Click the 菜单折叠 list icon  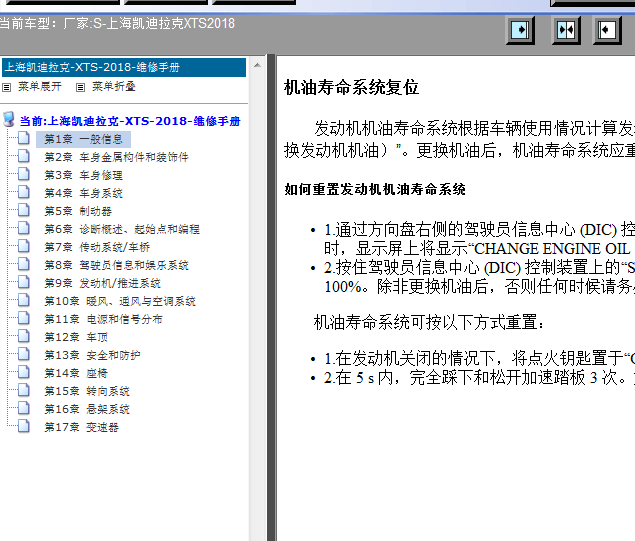(81, 87)
